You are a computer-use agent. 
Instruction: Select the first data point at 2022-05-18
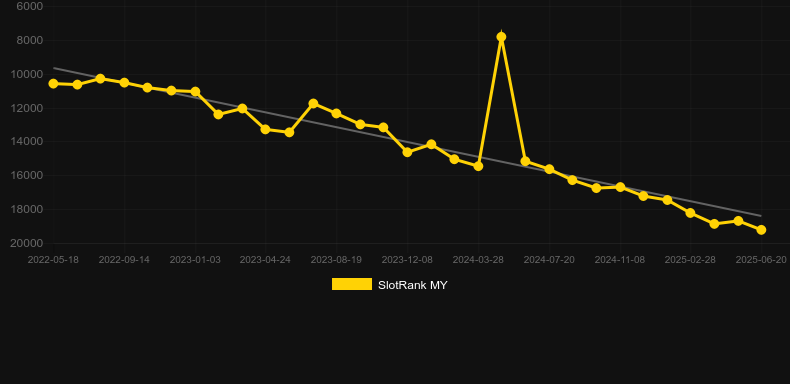coord(53,84)
